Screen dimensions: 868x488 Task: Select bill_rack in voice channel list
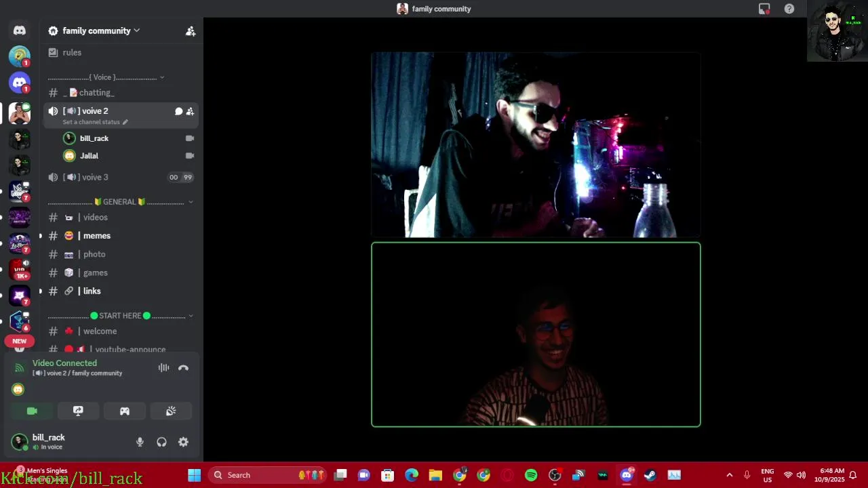[94, 138]
